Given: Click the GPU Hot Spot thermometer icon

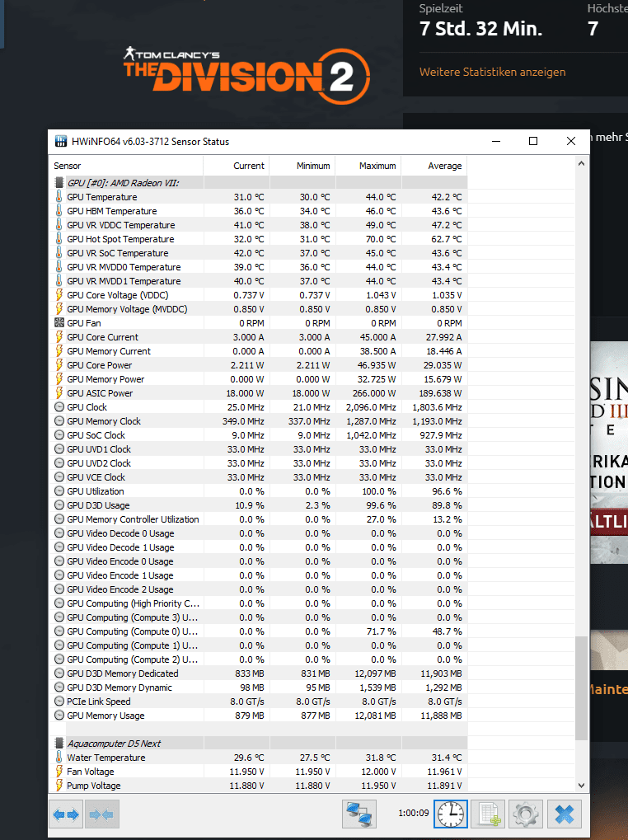Looking at the screenshot, I should [59, 238].
